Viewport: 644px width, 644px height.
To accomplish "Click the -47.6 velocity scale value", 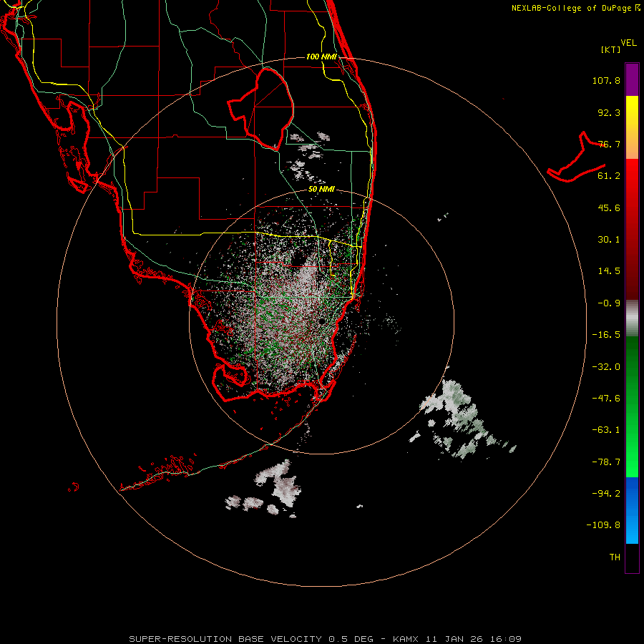I will pyautogui.click(x=606, y=399).
